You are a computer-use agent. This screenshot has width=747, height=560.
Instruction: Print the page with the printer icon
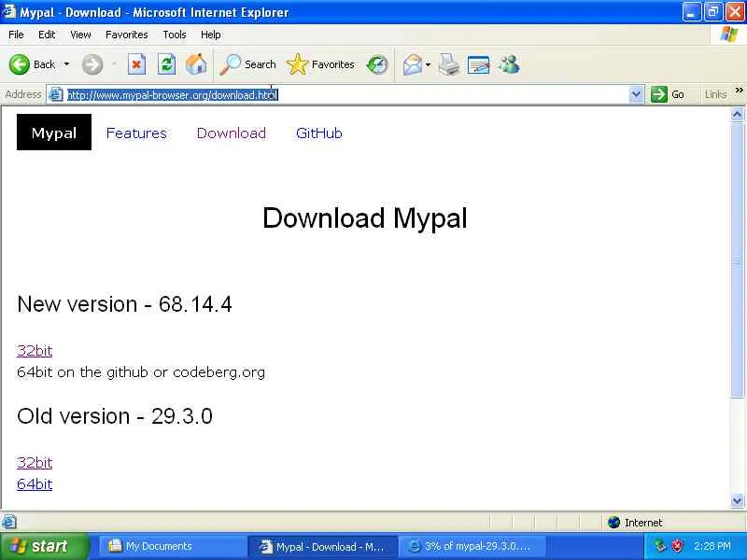pyautogui.click(x=449, y=64)
